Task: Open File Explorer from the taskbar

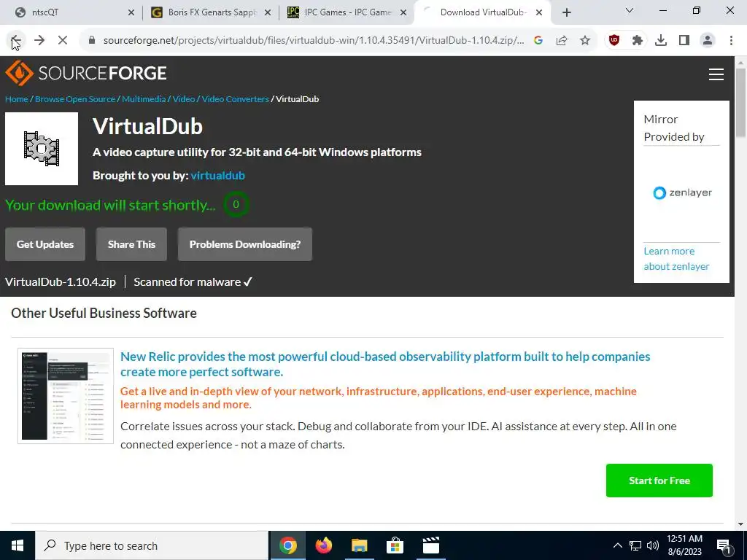Action: (x=360, y=545)
